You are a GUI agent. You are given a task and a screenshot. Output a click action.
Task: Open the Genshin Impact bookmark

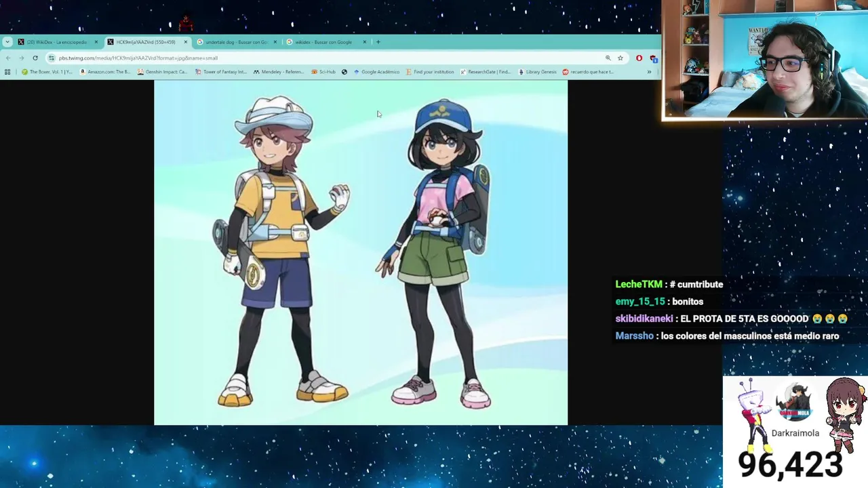[161, 72]
